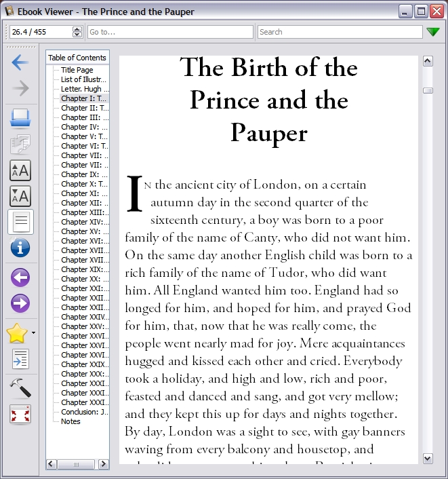Decrease font size with the smaller A icon

click(20, 196)
